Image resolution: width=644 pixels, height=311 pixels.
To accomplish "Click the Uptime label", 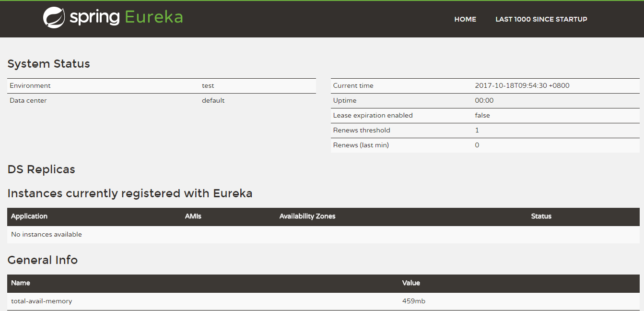I will 345,100.
